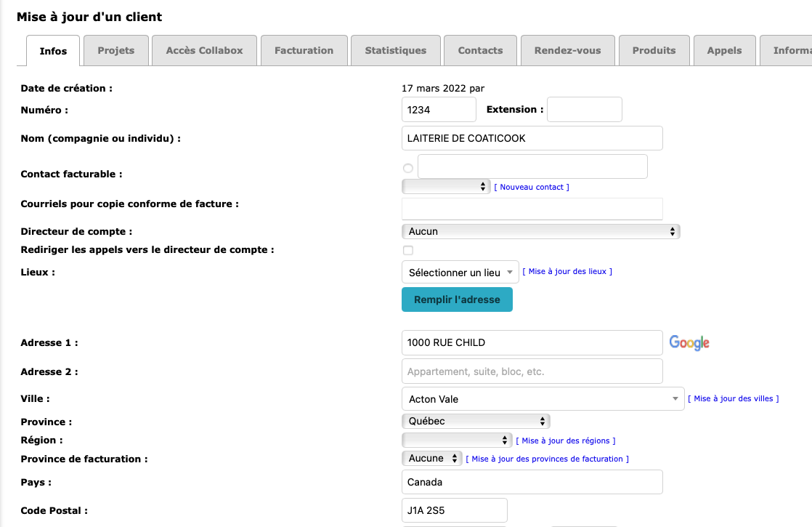The image size is (812, 527).
Task: Open the Ville dropdown showing Acton Vale
Action: coord(542,399)
